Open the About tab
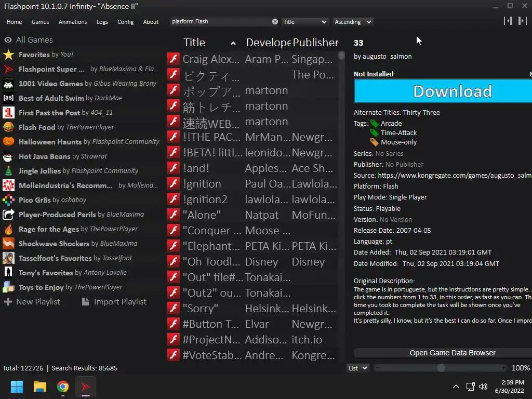This screenshot has height=399, width=532. pyautogui.click(x=151, y=22)
